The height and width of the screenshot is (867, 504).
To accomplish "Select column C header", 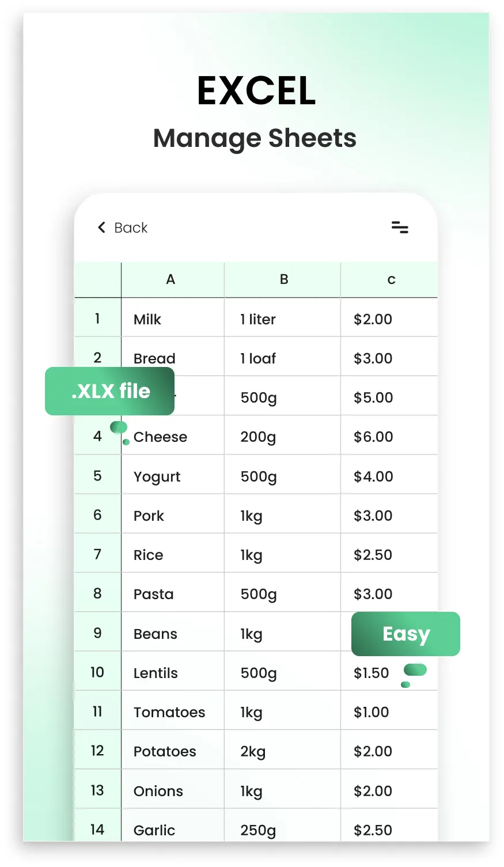I will (x=389, y=280).
